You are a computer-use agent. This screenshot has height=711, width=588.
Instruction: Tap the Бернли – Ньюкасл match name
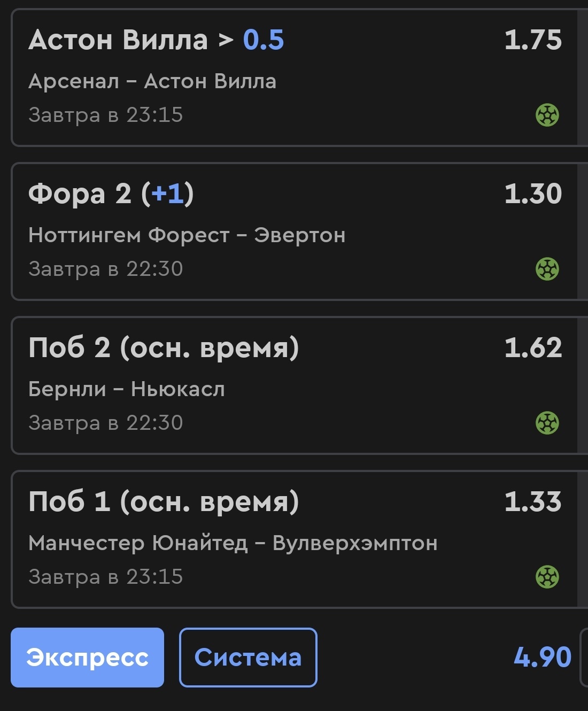pyautogui.click(x=127, y=389)
